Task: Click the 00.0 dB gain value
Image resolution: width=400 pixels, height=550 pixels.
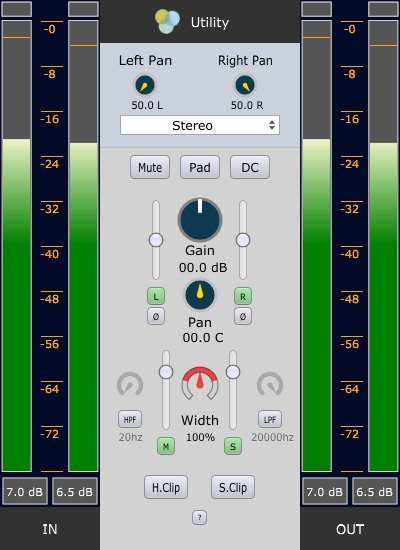Action: [203, 268]
